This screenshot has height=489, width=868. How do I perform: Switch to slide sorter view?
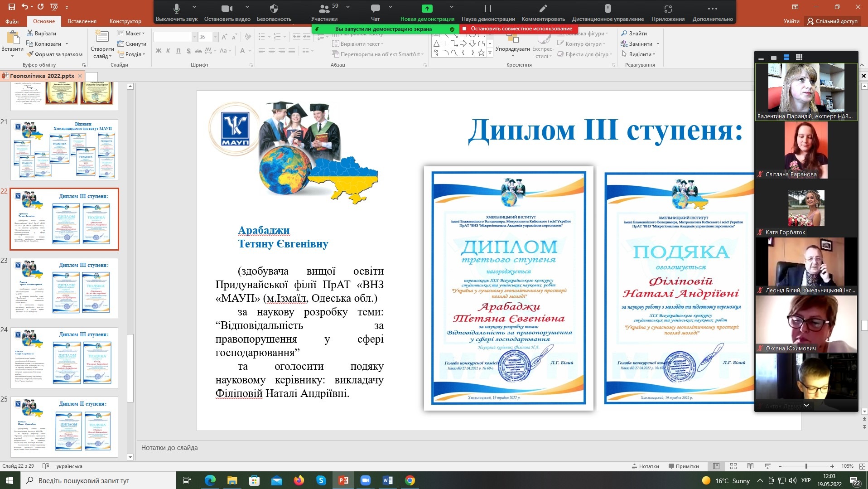pyautogui.click(x=733, y=466)
